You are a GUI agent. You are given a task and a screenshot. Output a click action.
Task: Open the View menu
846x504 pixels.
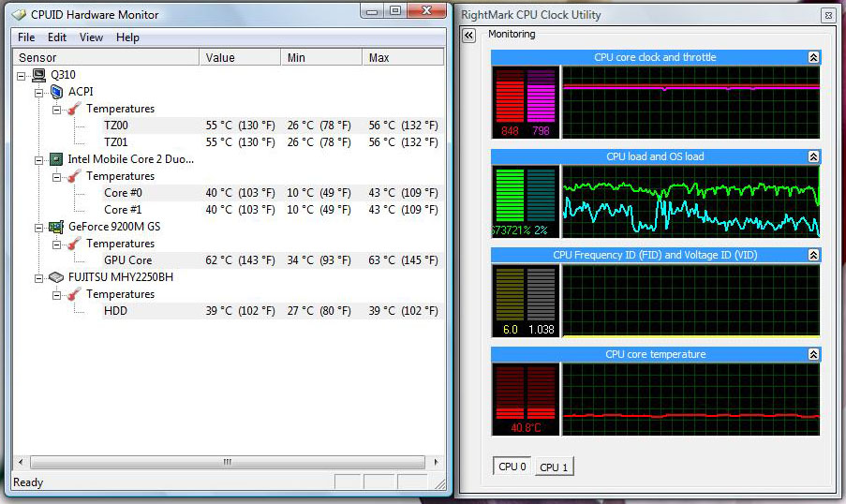(x=91, y=37)
